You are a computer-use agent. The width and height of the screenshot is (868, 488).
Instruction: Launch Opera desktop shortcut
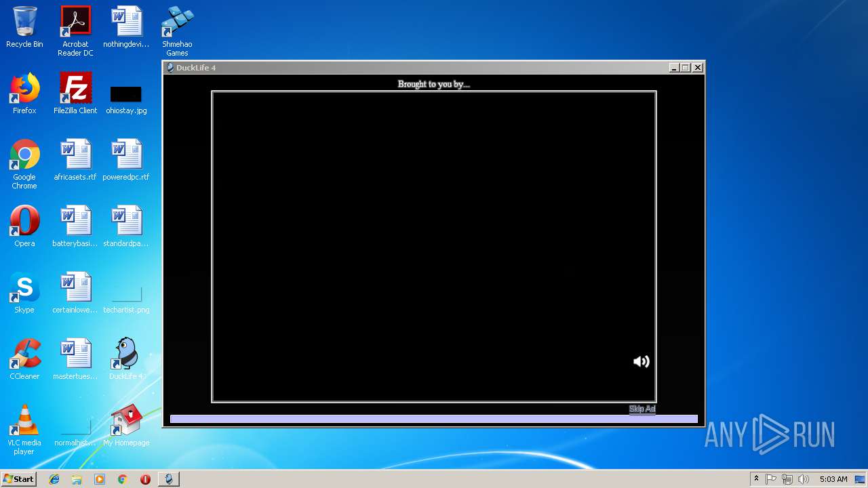pos(24,226)
